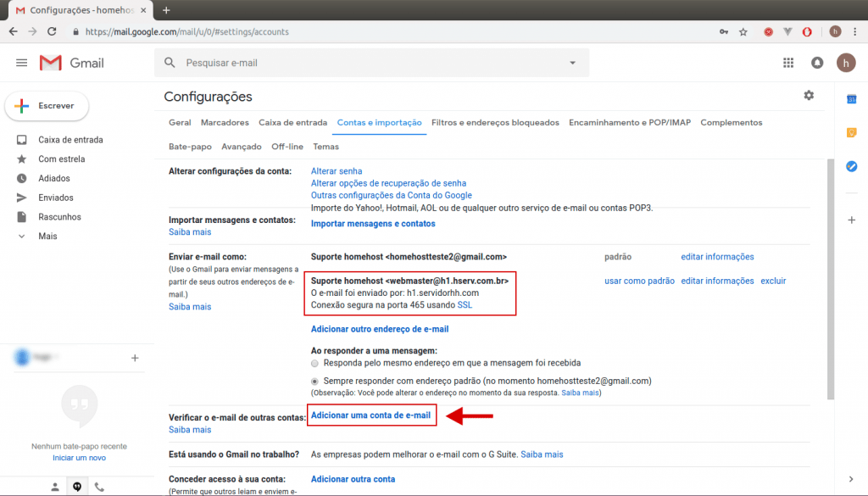This screenshot has height=496, width=868.
Task: Open the Bate-papo tab
Action: [190, 147]
